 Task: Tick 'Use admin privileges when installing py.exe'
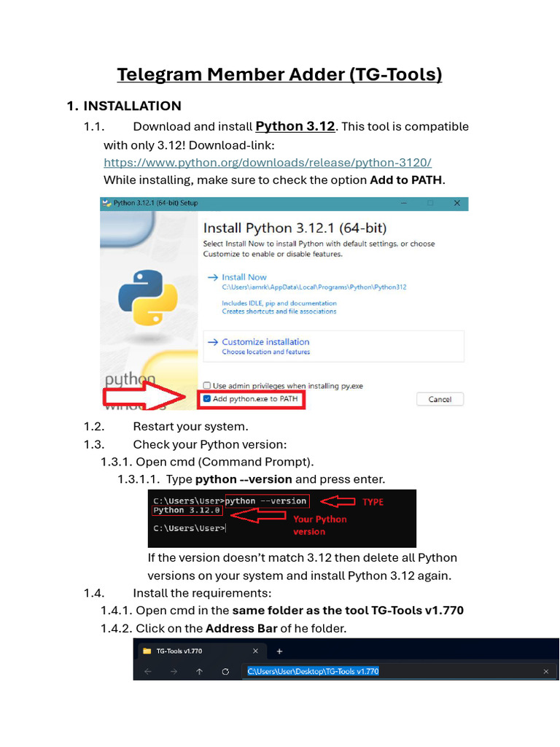[x=206, y=385]
